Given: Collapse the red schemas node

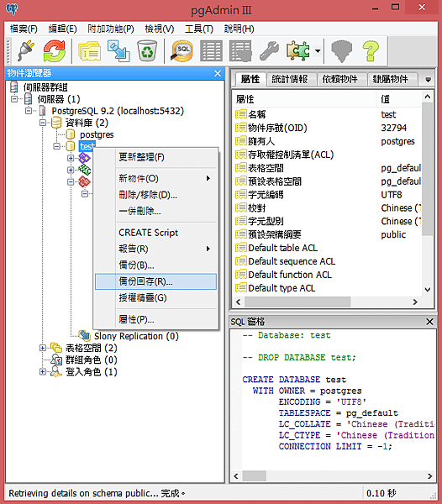Looking at the screenshot, I should pyautogui.click(x=71, y=182).
